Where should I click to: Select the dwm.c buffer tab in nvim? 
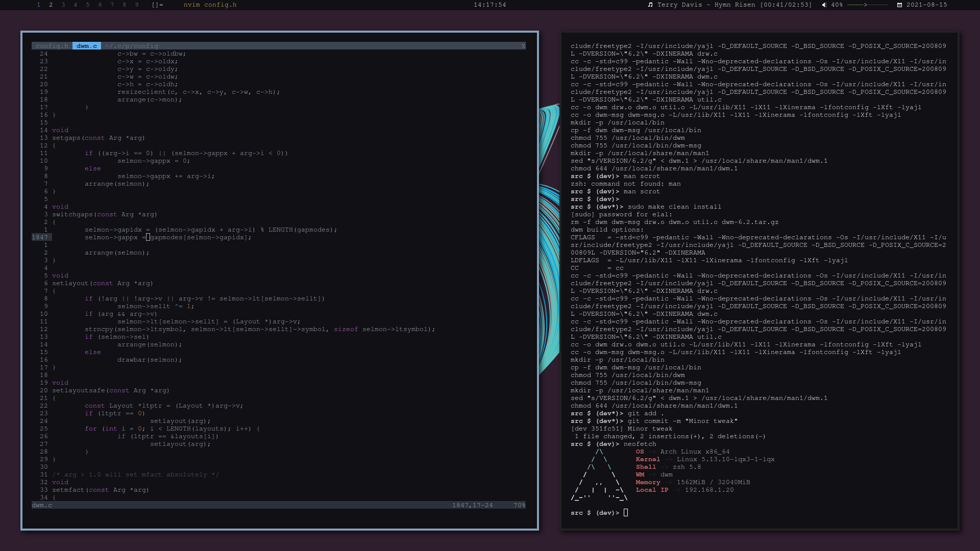[87, 46]
